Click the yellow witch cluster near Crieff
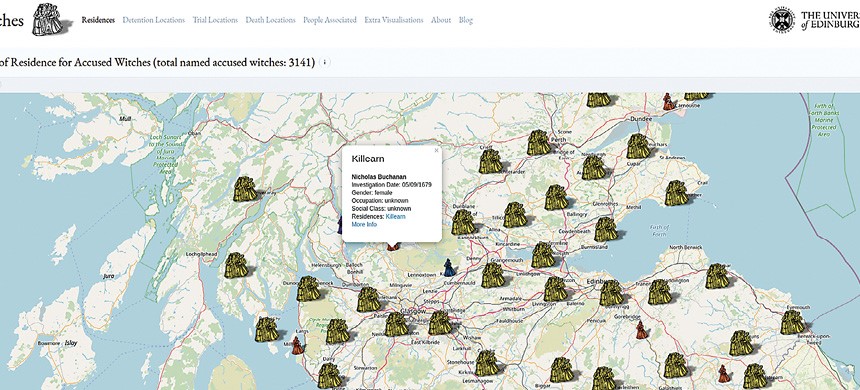 (x=490, y=161)
